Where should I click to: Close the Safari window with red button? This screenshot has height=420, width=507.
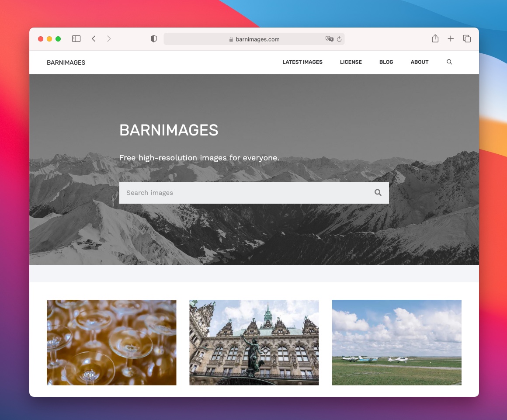tap(41, 39)
